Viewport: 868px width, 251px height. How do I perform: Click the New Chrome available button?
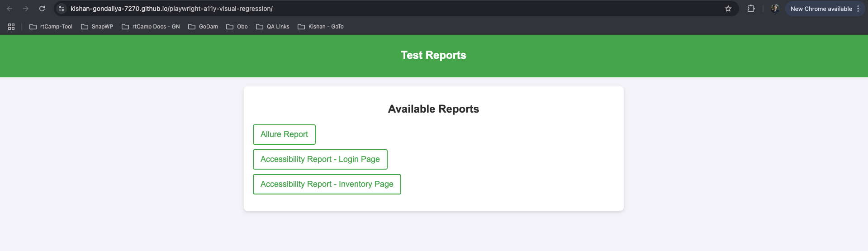pyautogui.click(x=821, y=9)
